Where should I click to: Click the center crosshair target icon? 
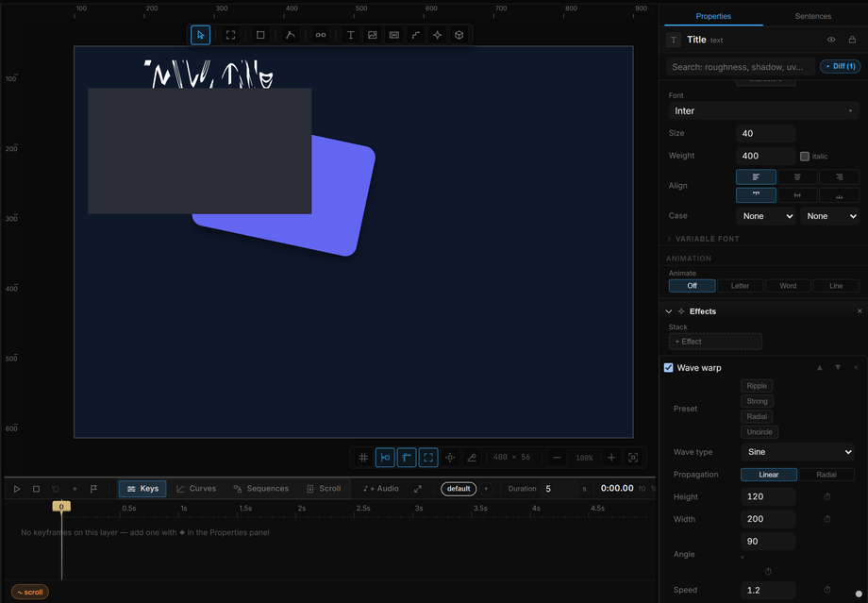click(x=450, y=458)
